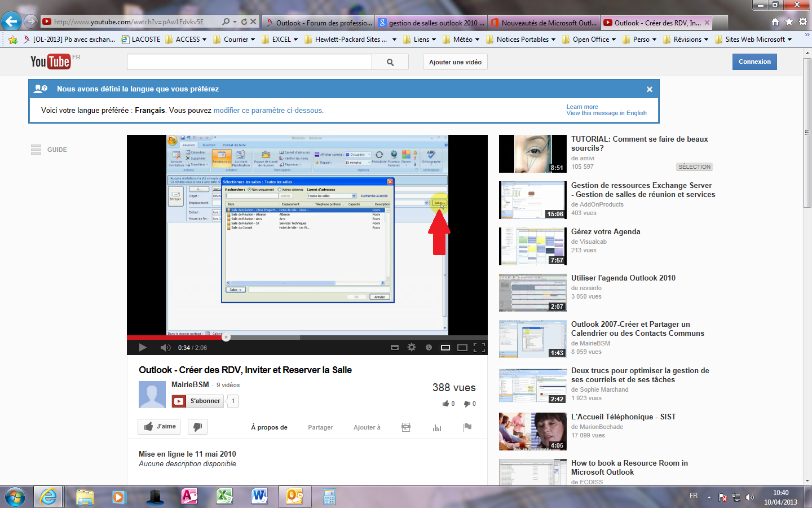Toggle captions icon in the player
Image resolution: width=812 pixels, height=508 pixels.
click(395, 348)
